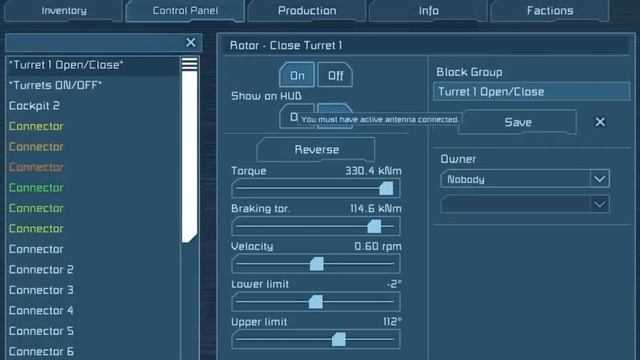Select Connector 3 in the list
The image size is (640, 360).
coord(93,290)
